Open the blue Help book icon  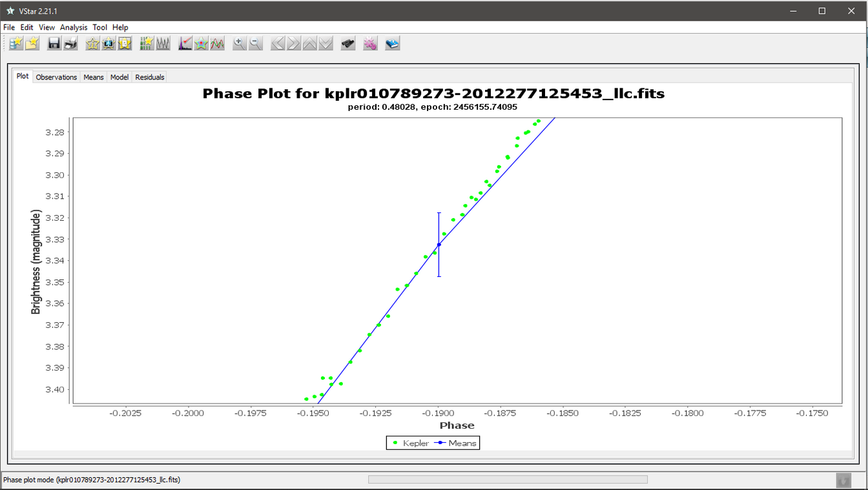[392, 43]
